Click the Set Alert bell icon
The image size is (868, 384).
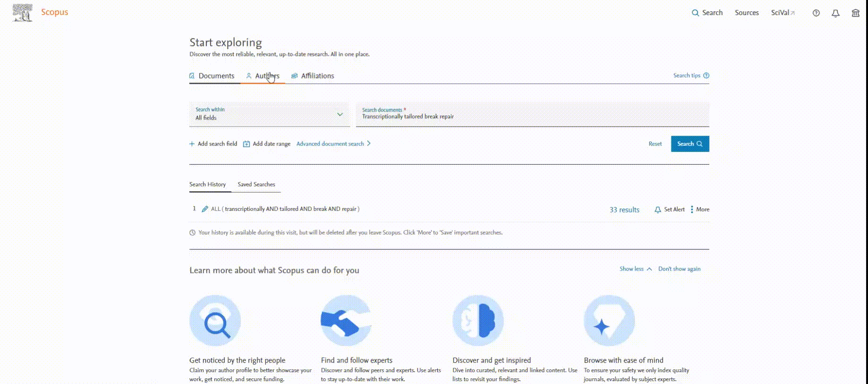tap(658, 209)
